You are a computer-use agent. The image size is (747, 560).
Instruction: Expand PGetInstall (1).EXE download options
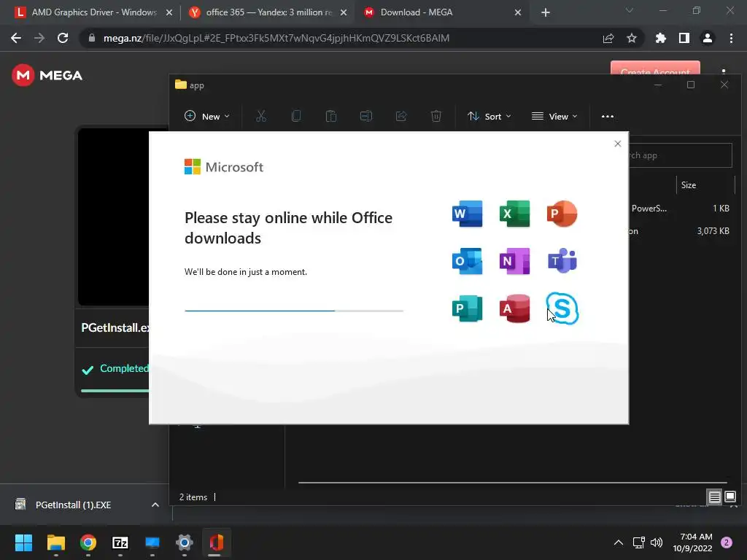point(155,505)
